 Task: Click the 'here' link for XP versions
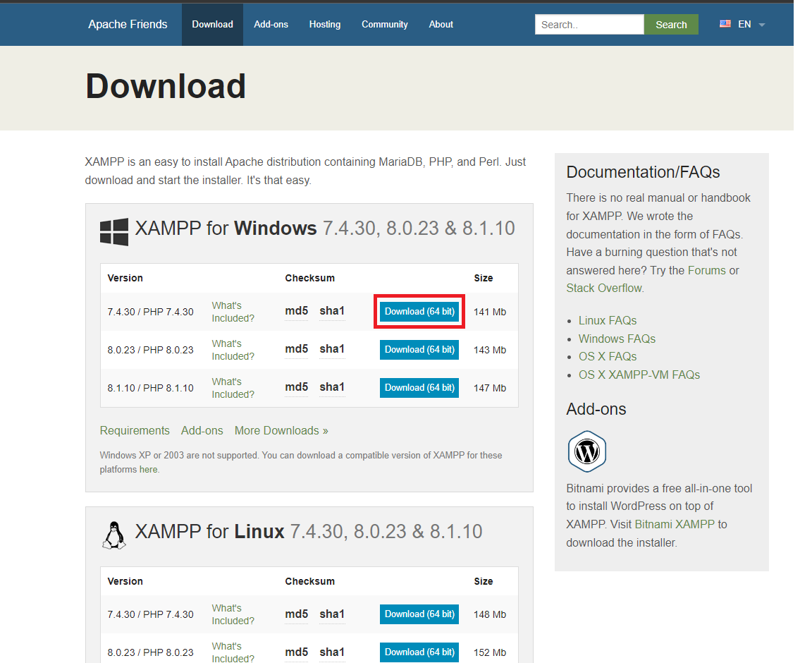pos(148,469)
